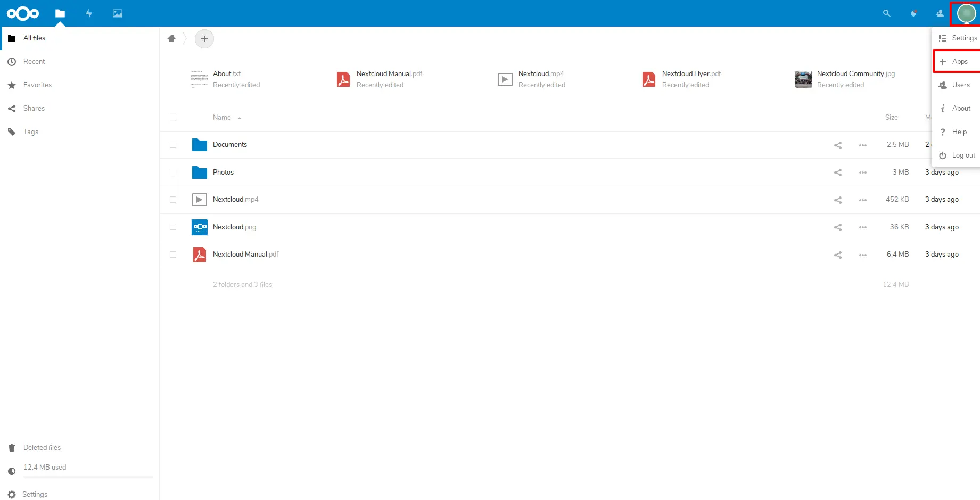
Task: Open the Photos folder
Action: coord(223,173)
